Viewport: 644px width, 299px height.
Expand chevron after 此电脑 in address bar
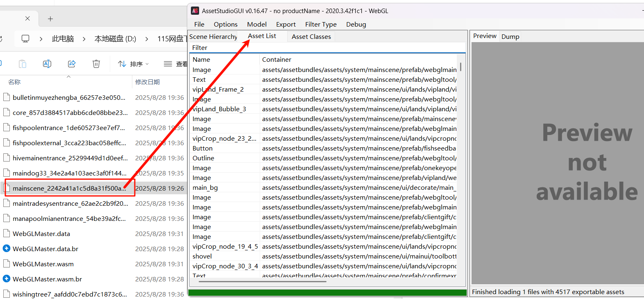coord(84,39)
